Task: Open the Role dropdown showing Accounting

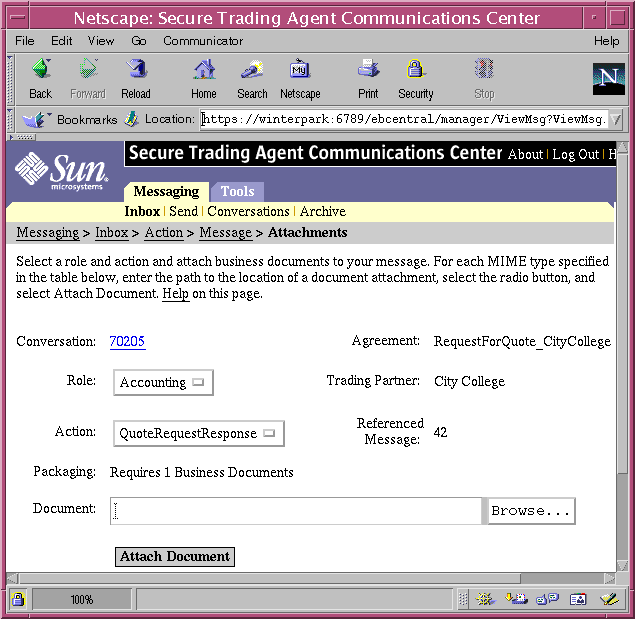Action: coord(163,382)
